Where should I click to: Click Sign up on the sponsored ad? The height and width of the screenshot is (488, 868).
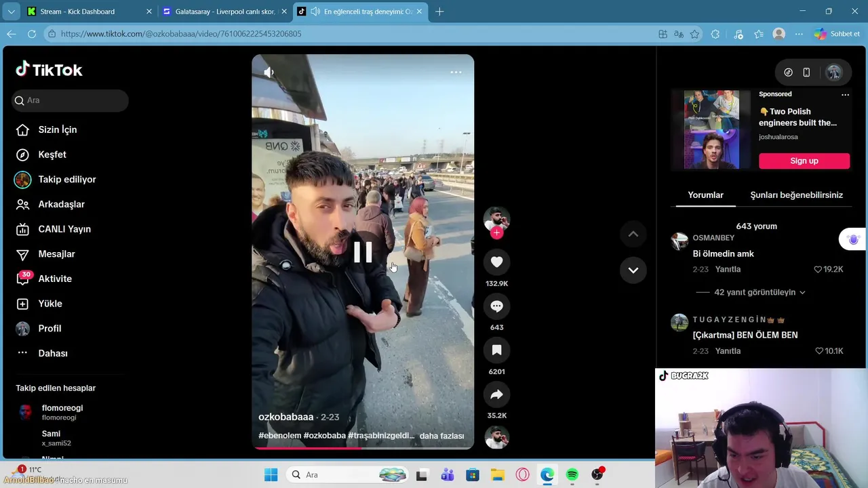coord(804,161)
